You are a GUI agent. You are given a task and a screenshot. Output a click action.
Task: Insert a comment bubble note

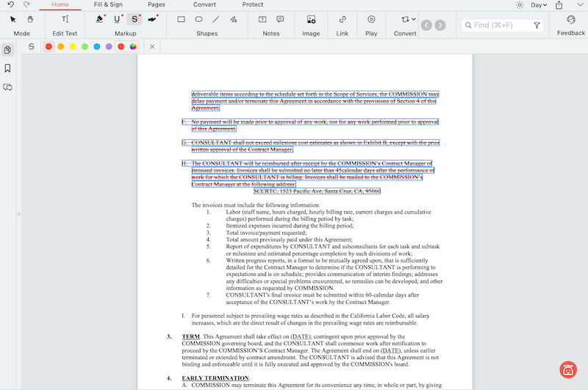(280, 19)
